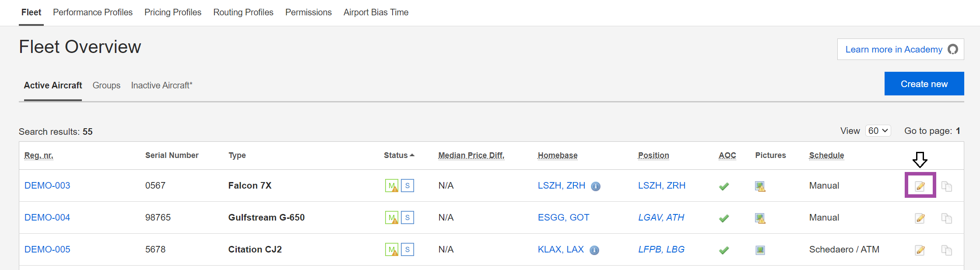Click the LFPB, LBG position link
980x270 pixels.
(x=661, y=249)
